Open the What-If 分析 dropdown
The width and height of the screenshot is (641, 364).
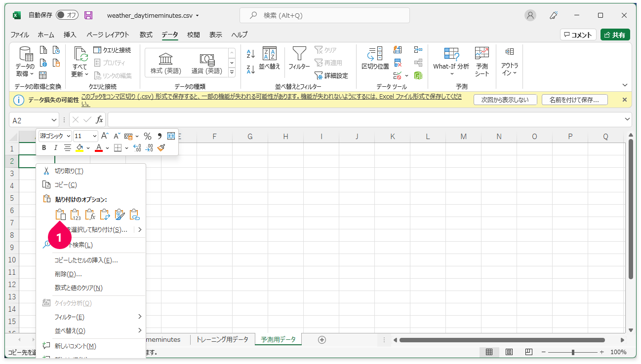(x=451, y=62)
